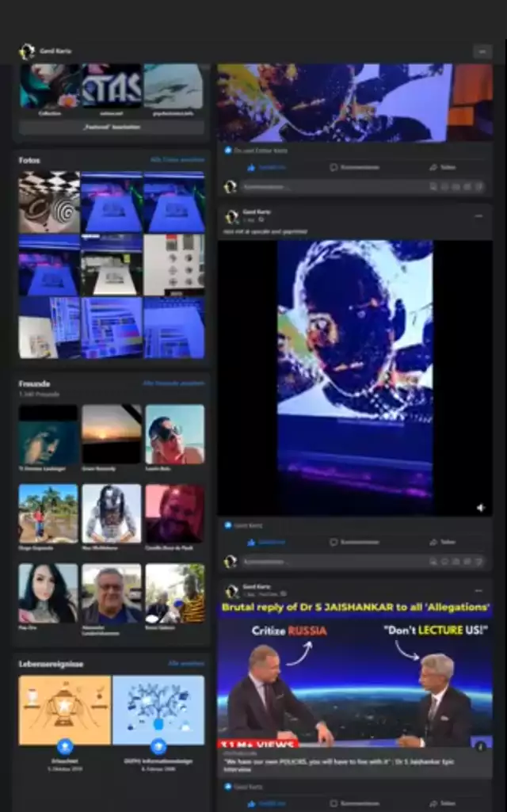Open the profile avatar in the header bar
Image resolution: width=507 pixels, height=812 pixels.
click(x=27, y=51)
